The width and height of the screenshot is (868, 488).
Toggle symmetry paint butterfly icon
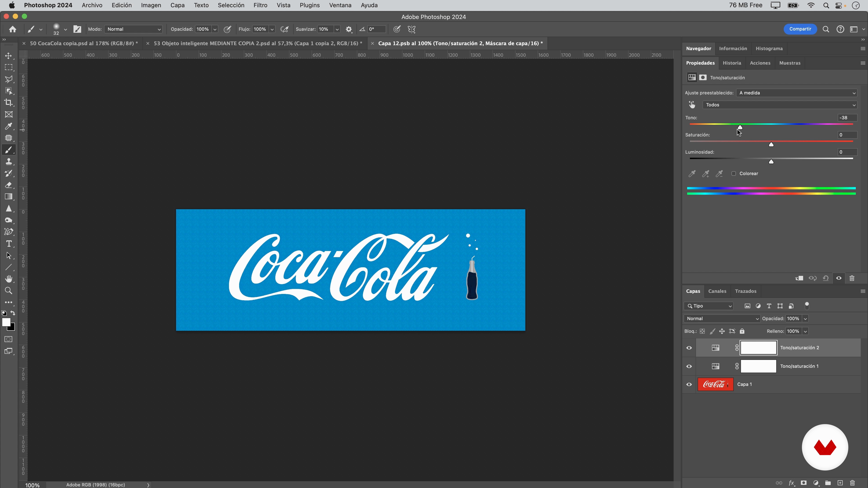[411, 29]
